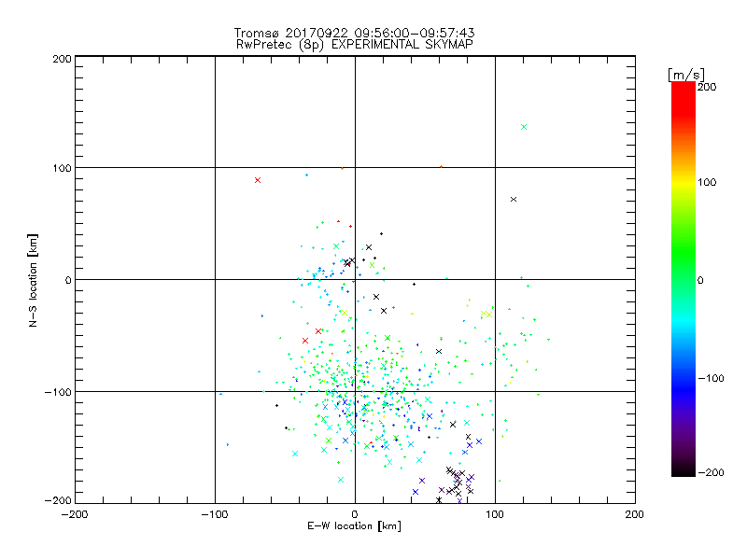Click the colorbar's '0' label
747x560 pixels.
pyautogui.click(x=700, y=281)
